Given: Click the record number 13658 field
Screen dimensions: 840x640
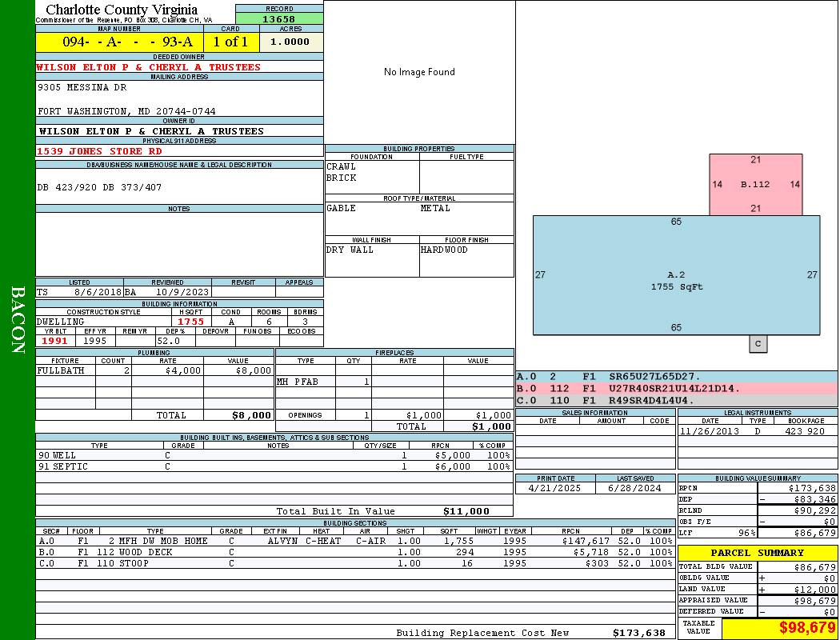Looking at the screenshot, I should 279,19.
